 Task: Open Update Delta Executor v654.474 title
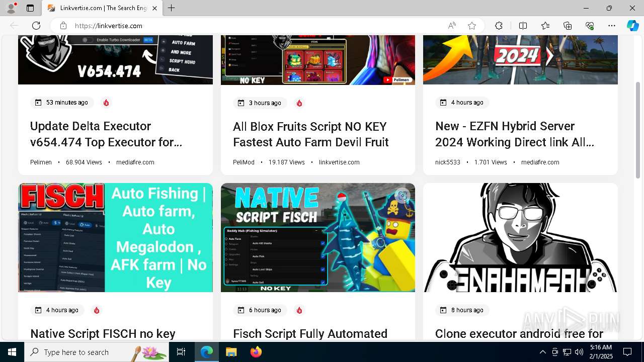(106, 134)
